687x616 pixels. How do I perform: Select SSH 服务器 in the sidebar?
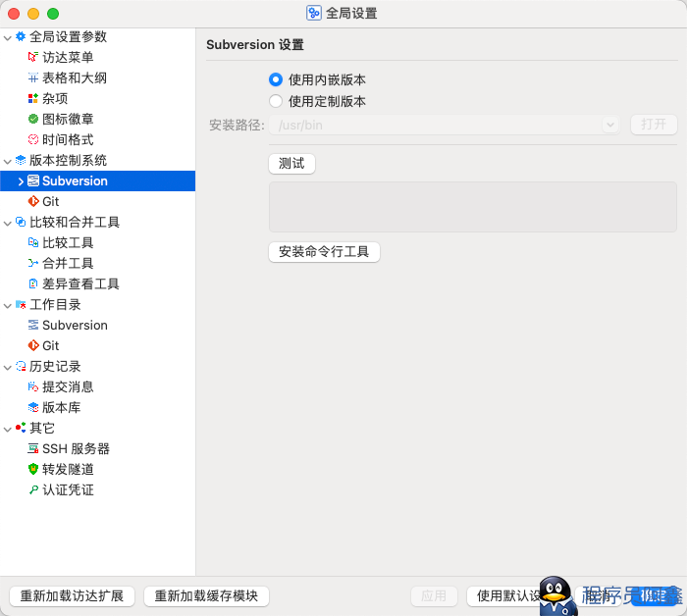[76, 448]
